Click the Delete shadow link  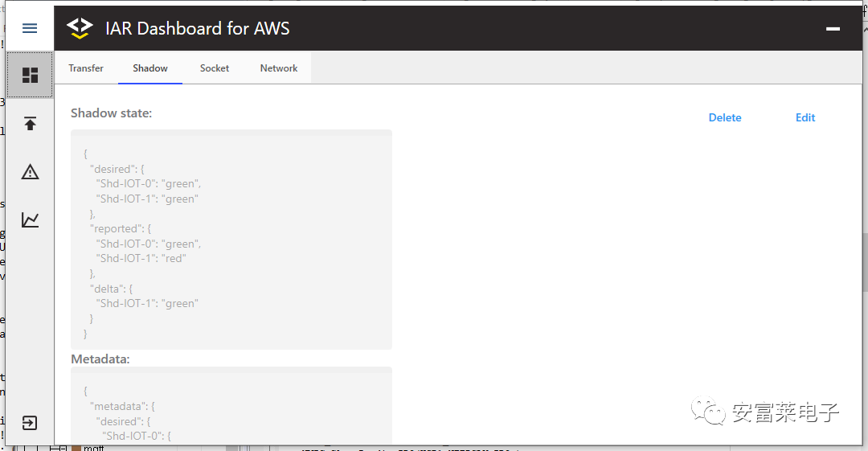coord(725,117)
